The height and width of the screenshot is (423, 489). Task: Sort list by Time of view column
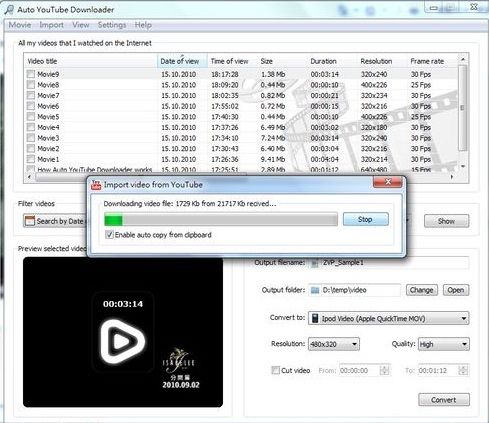click(x=232, y=61)
